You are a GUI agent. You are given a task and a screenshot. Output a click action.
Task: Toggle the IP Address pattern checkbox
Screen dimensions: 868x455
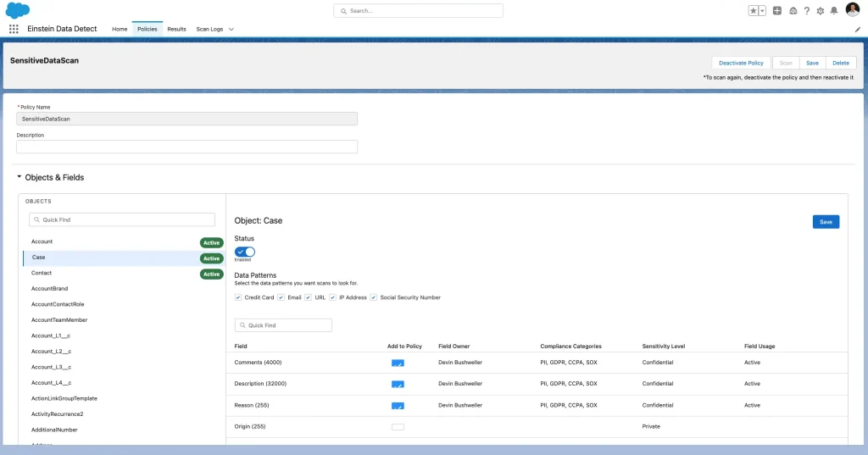(x=332, y=297)
